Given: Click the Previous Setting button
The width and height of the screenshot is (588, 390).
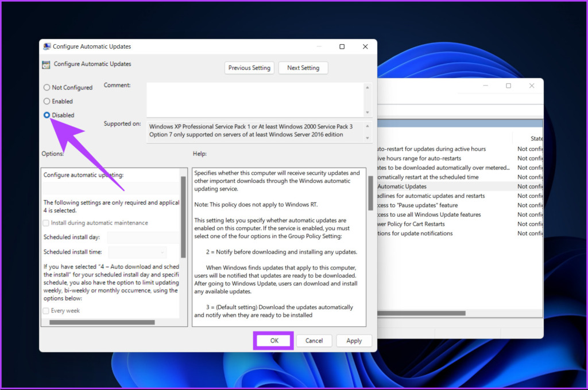Looking at the screenshot, I should [249, 68].
